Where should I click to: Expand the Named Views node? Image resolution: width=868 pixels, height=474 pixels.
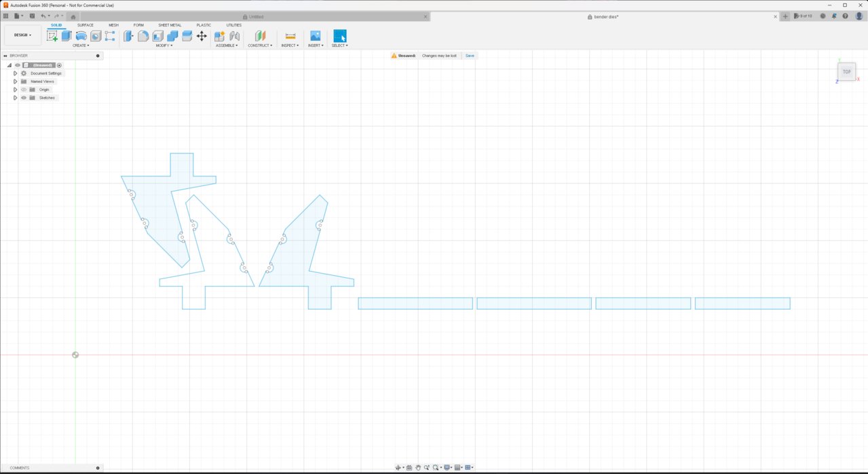point(15,81)
